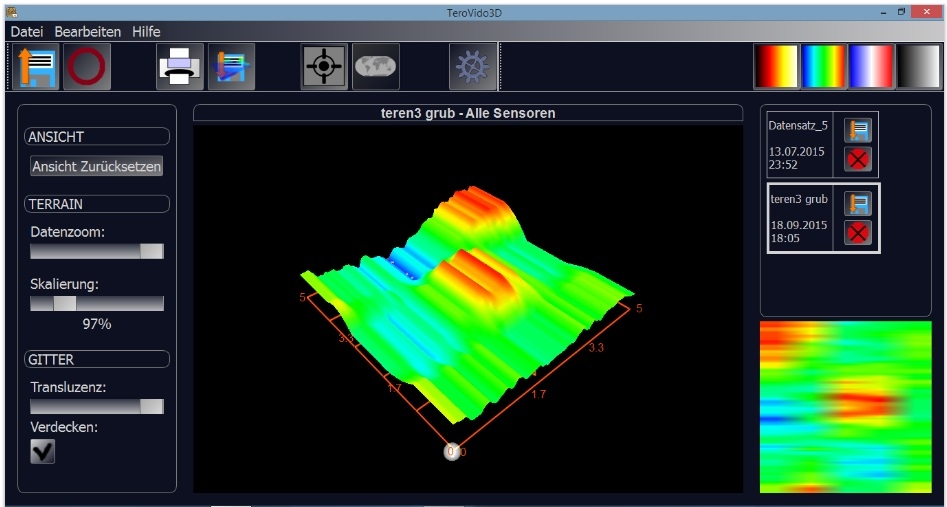947x507 pixels.
Task: Save the teren3 grub dataset
Action: [857, 204]
